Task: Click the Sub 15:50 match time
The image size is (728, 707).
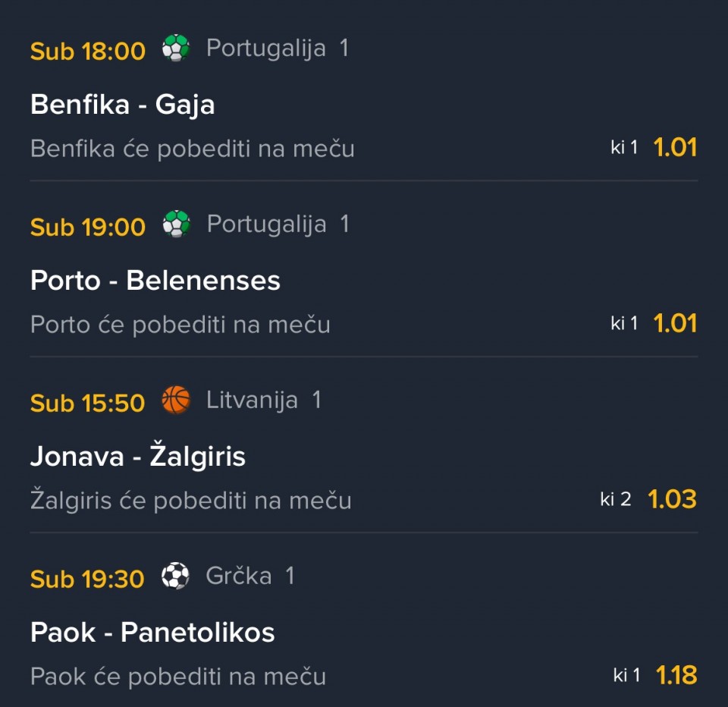Action: 87,403
